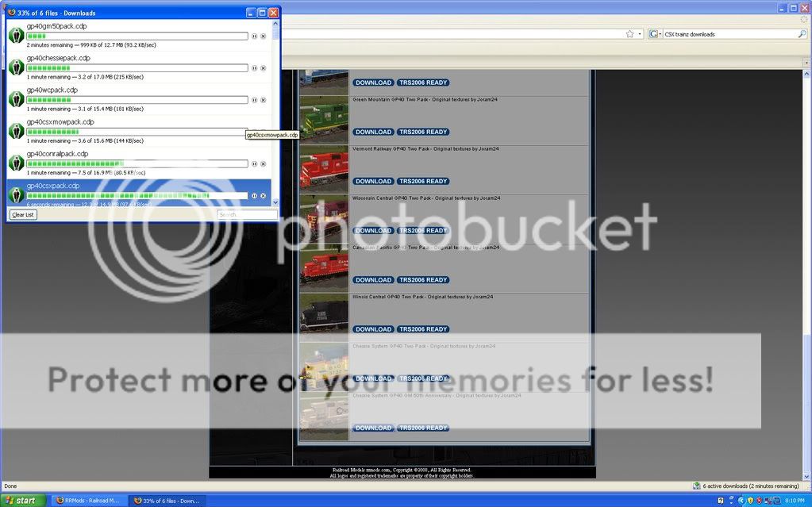812x507 pixels.
Task: Click DOWNLOAD for Canadian Pacific GP40 pack
Action: coord(373,279)
